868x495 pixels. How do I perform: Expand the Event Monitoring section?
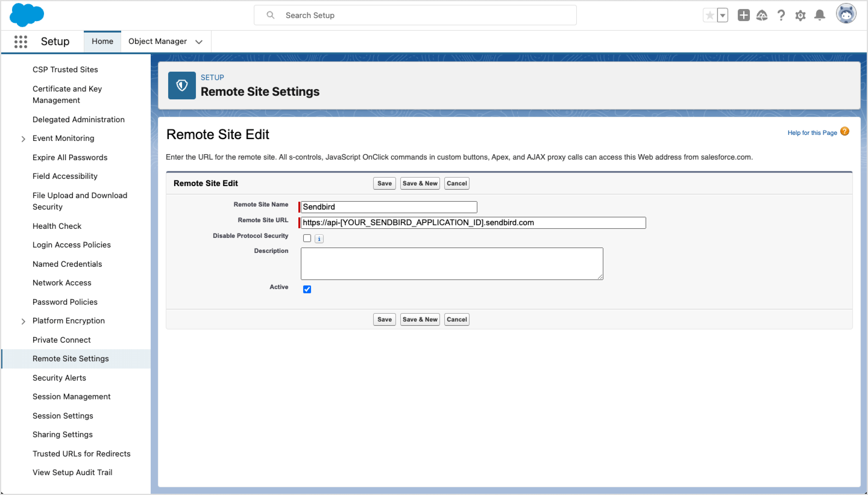[x=23, y=139]
